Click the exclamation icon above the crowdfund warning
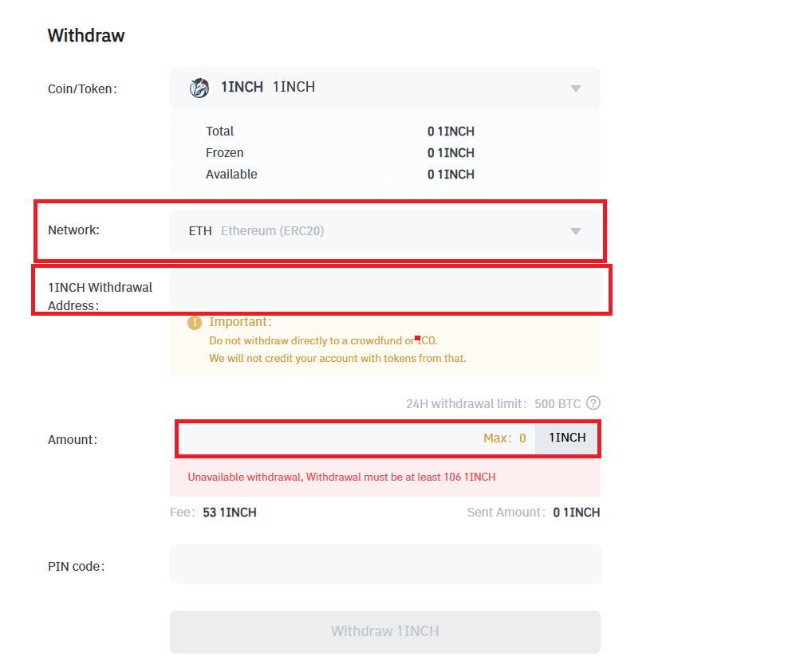Viewport: 788px width, 672px height. pos(194,322)
